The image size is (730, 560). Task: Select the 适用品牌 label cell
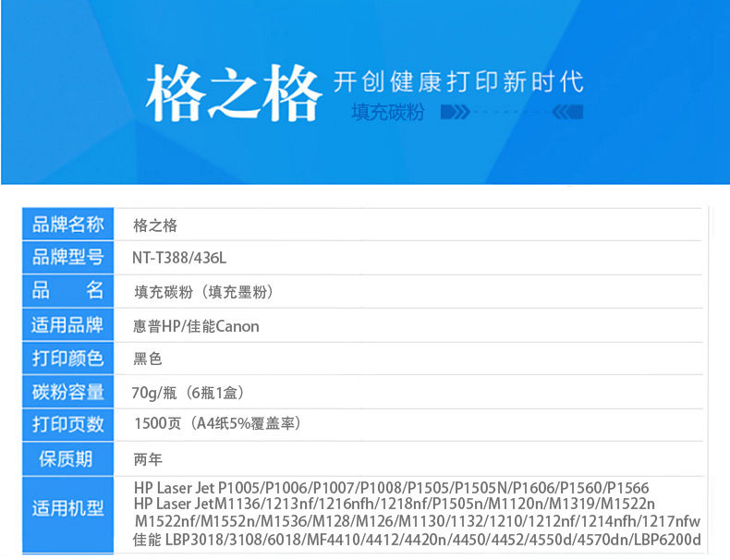(68, 325)
